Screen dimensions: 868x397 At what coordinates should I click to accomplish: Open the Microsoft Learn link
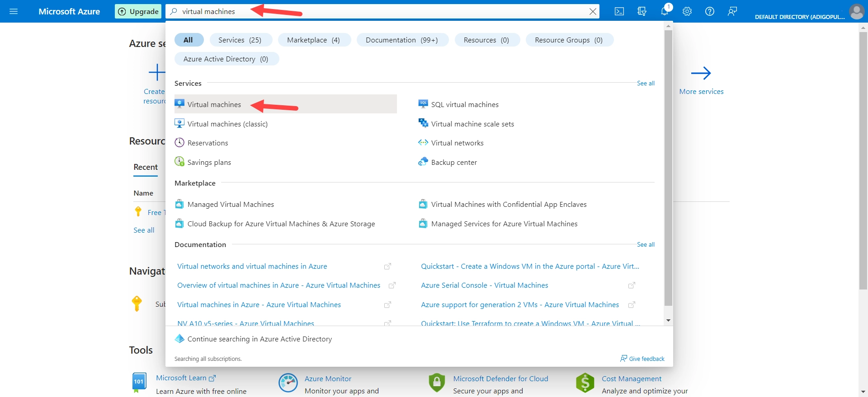(186, 378)
